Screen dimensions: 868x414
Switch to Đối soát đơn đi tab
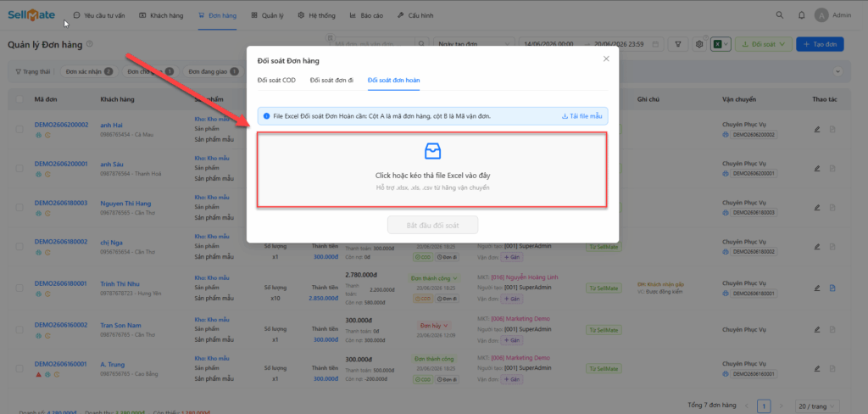(x=331, y=81)
